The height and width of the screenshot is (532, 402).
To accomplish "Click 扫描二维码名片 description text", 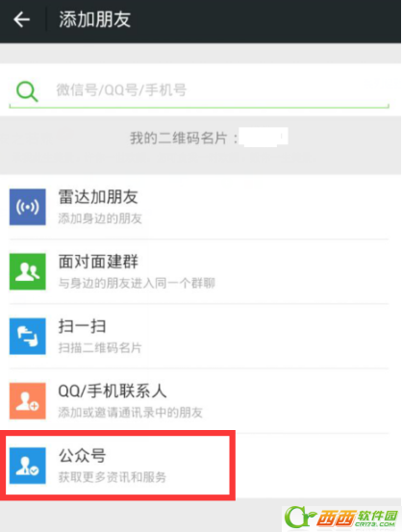I will [x=100, y=348].
